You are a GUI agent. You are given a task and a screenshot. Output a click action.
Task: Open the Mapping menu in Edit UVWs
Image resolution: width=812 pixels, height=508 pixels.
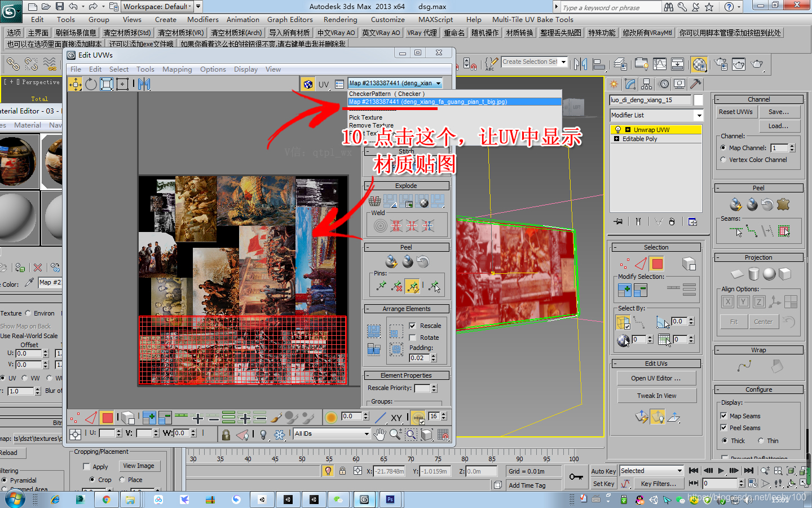point(177,69)
